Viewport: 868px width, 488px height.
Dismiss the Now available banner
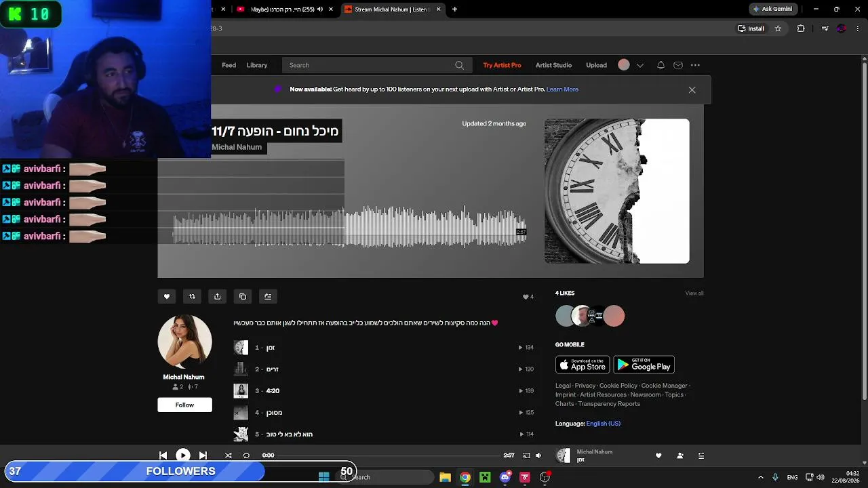(692, 89)
